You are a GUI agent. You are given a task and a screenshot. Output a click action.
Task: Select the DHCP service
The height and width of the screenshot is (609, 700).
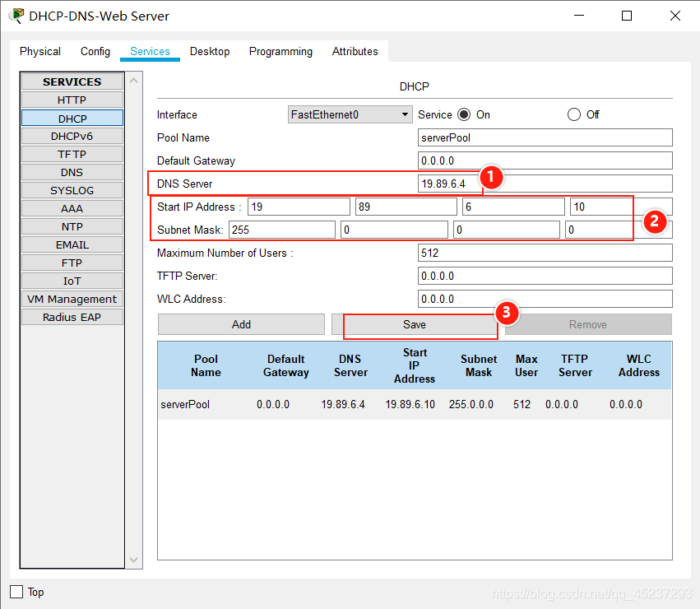coord(72,119)
